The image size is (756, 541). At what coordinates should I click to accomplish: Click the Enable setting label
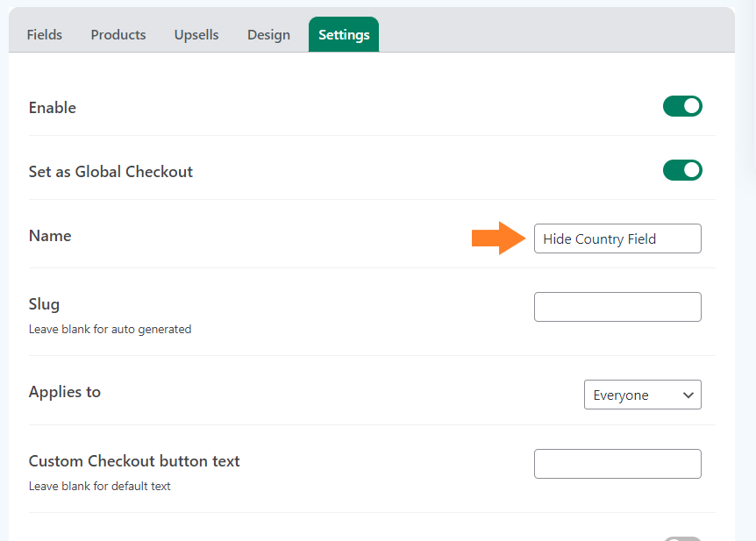click(x=52, y=108)
